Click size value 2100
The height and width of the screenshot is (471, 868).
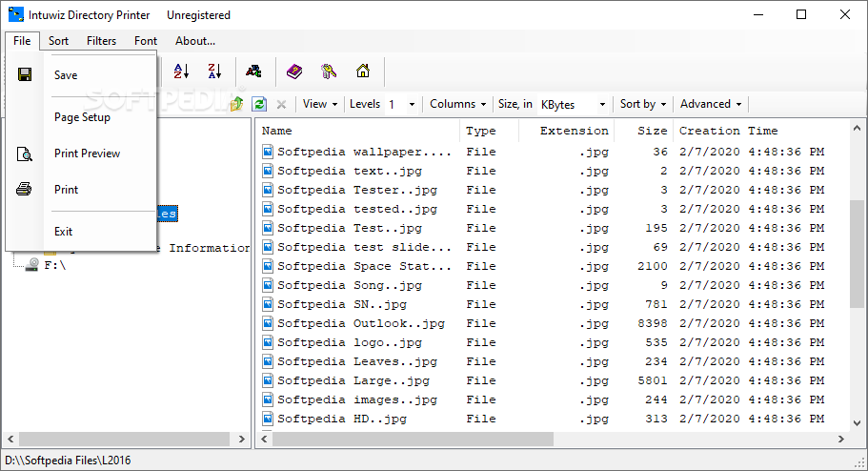(652, 266)
